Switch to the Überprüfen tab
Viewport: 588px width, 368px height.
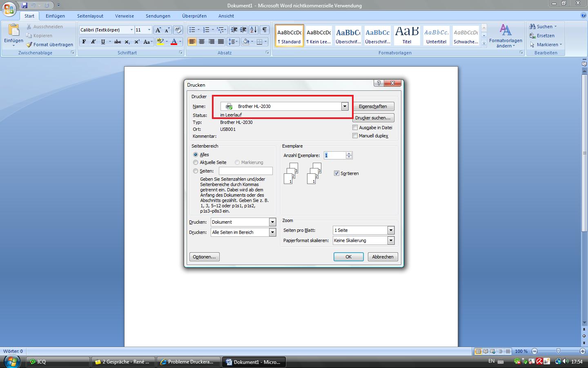pyautogui.click(x=194, y=16)
